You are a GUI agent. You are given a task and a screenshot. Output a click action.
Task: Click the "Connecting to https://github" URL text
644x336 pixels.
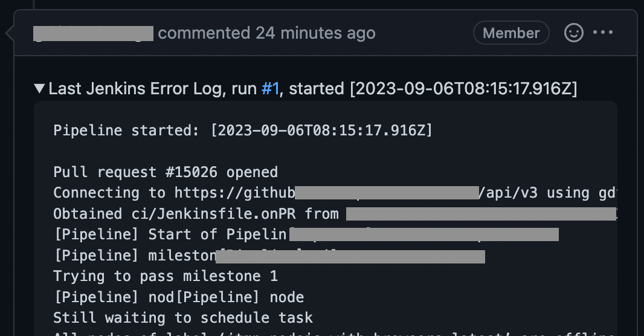[x=174, y=193]
